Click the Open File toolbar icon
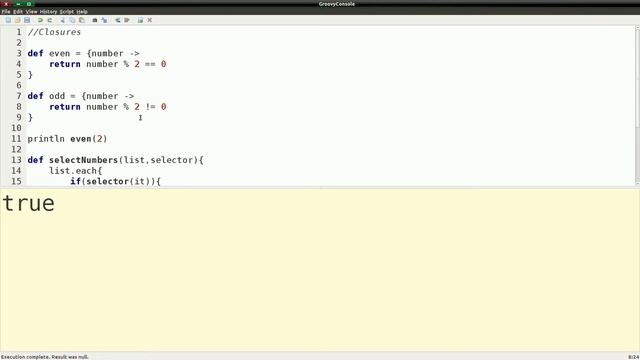 pos(18,20)
